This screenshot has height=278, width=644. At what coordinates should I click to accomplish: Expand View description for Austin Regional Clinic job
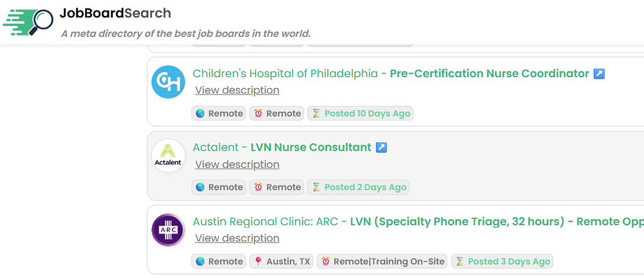click(237, 238)
